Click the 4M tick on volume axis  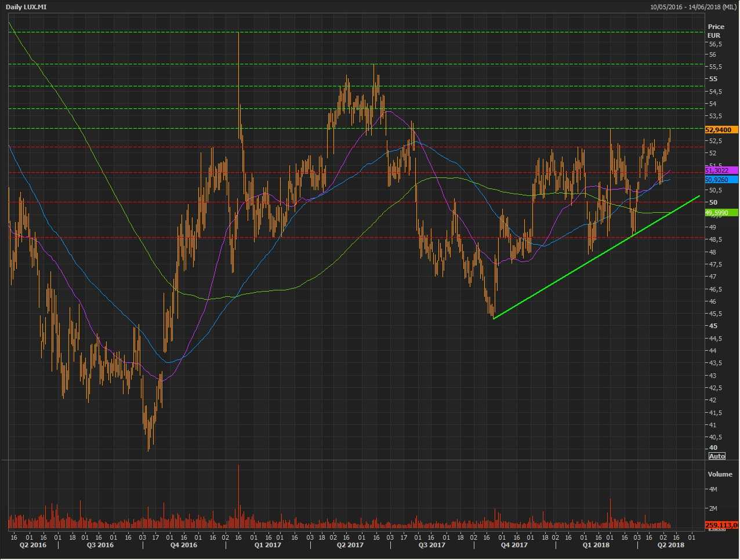pos(713,490)
